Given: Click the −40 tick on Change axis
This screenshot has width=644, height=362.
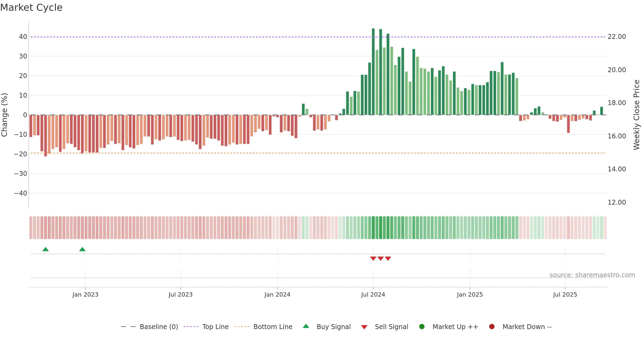Looking at the screenshot, I should 21,193.
